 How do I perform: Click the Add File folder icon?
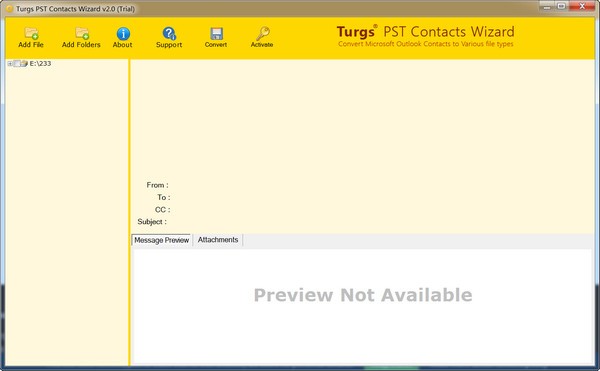(31, 33)
